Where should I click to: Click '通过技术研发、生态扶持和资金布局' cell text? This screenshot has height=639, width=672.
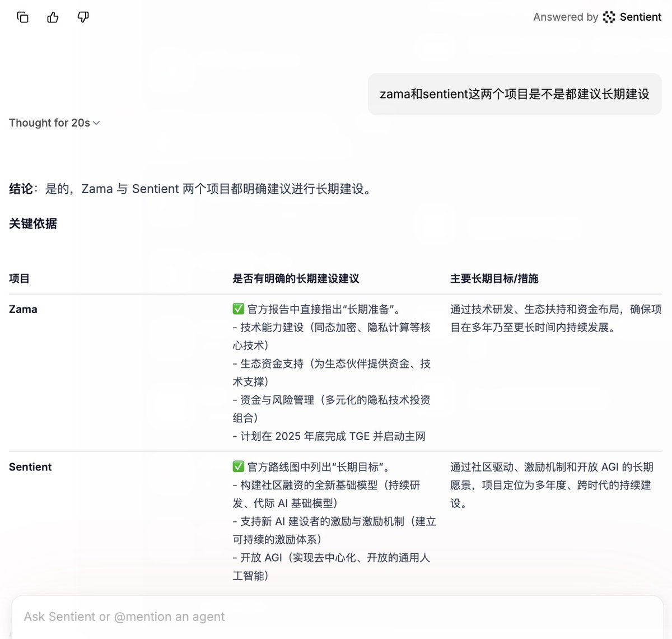[556, 319]
